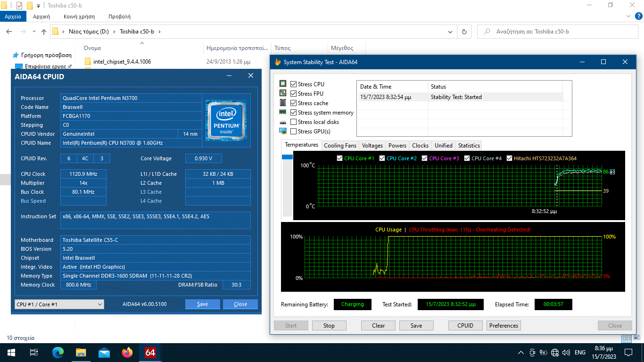Open Task View on the taskbar
The width and height of the screenshot is (644, 362).
click(x=33, y=353)
